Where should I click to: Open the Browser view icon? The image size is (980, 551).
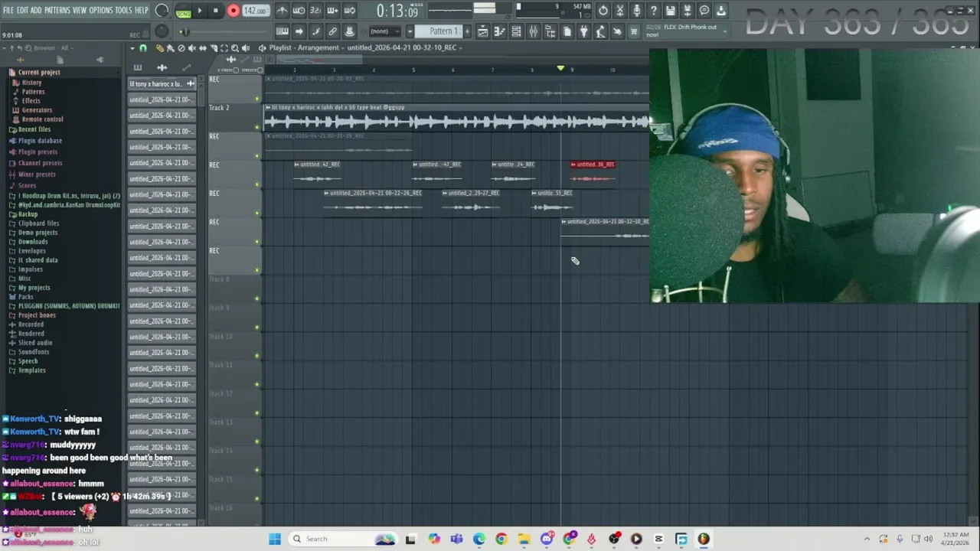tap(550, 31)
